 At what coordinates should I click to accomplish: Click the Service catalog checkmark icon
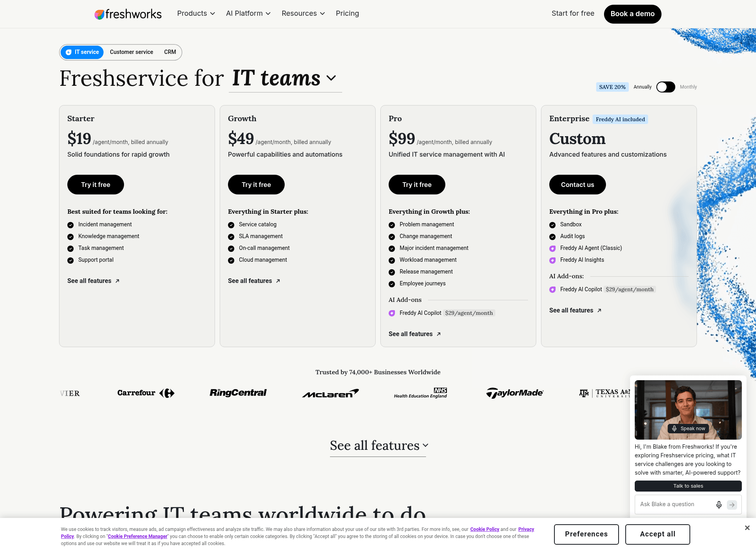point(231,225)
